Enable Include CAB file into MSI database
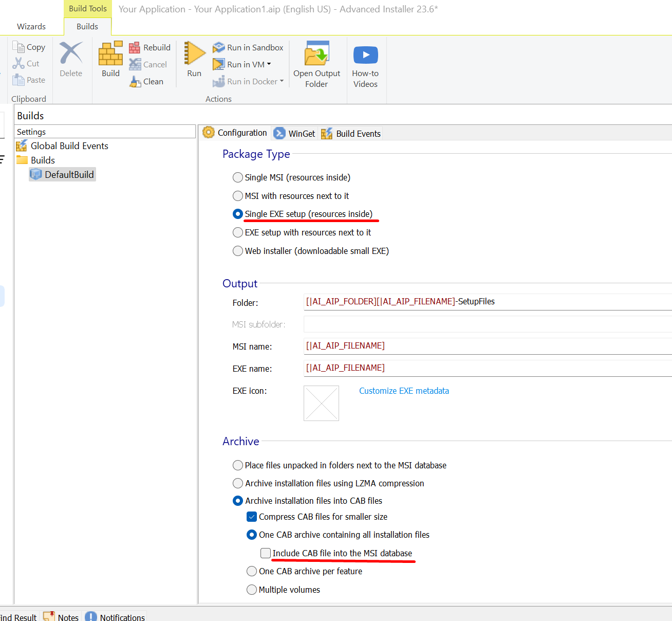The image size is (672, 621). (x=266, y=553)
